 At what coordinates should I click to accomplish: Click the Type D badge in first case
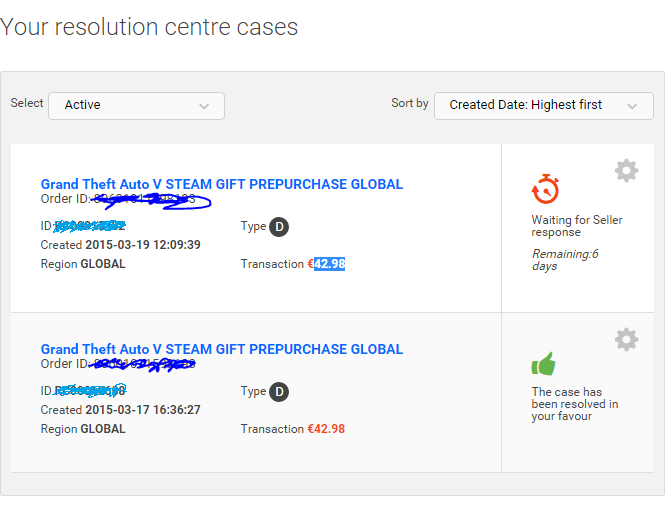click(x=279, y=226)
